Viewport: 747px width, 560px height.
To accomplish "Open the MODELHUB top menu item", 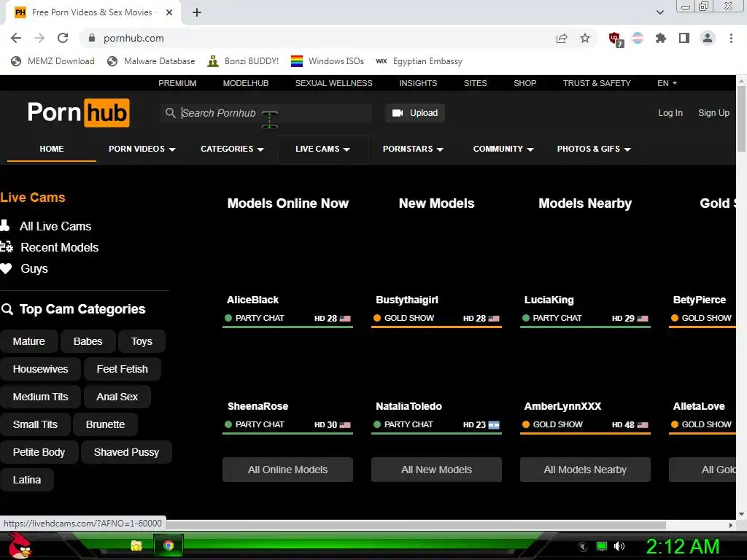I will click(246, 83).
